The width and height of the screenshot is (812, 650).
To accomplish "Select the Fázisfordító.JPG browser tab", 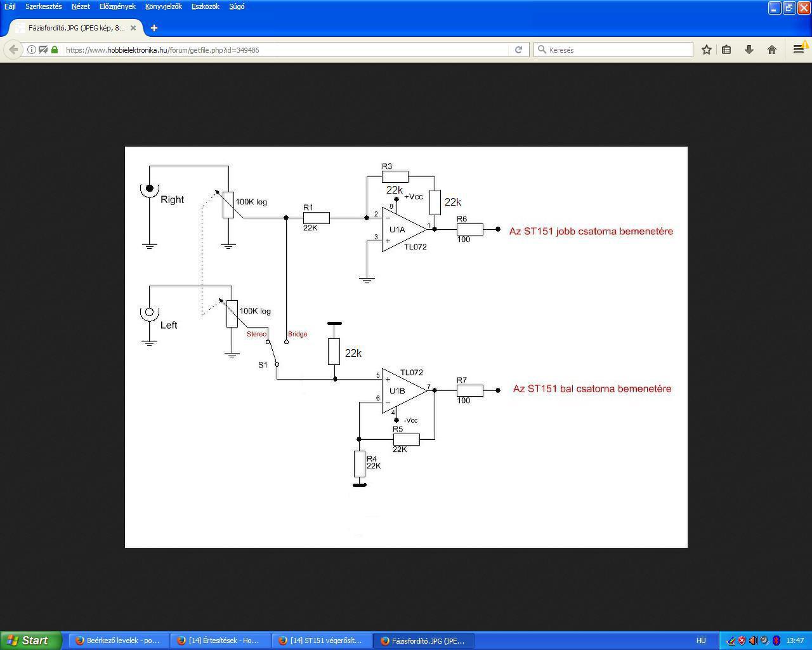I will (x=76, y=28).
